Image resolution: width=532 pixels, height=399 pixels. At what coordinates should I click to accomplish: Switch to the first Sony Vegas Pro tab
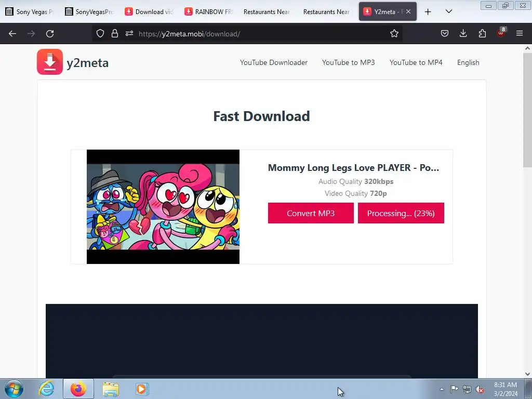(x=30, y=11)
